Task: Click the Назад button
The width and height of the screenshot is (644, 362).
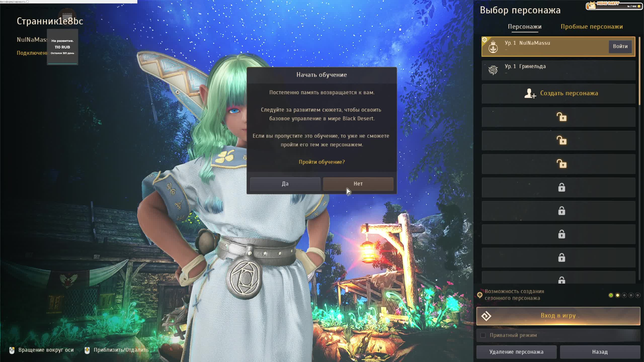Action: click(600, 352)
